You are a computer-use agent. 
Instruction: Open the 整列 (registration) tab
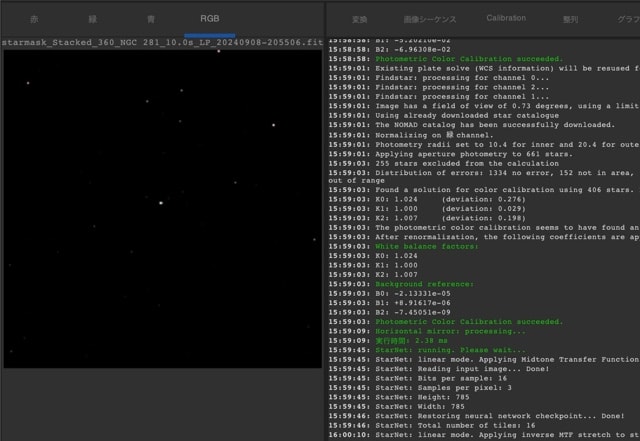click(x=570, y=19)
